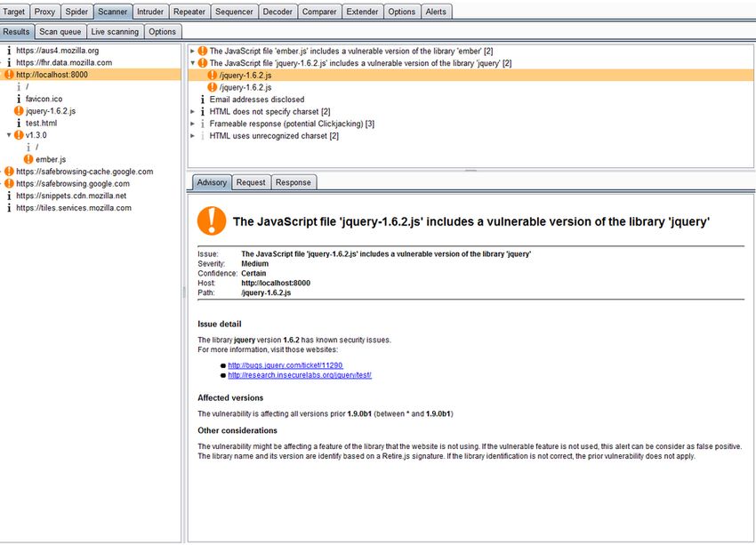
Task: Click the alert icon on the highlighted /jquery-1.6.2.js instance
Action: click(213, 76)
